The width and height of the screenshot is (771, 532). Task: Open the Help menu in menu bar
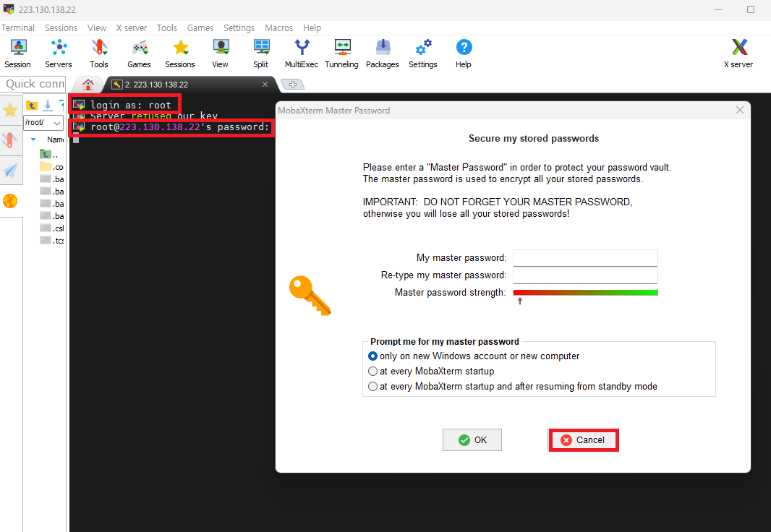[x=312, y=28]
